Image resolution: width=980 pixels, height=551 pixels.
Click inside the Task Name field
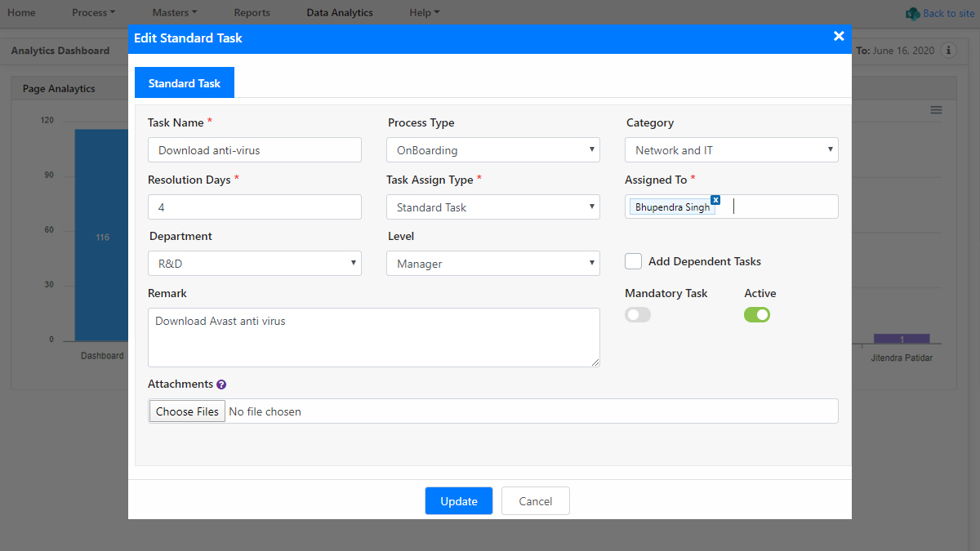254,149
